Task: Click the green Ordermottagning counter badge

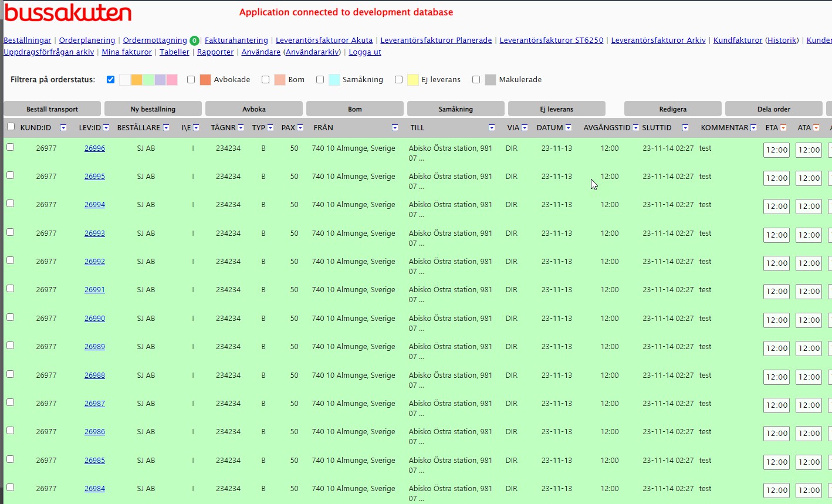Action: pyautogui.click(x=194, y=40)
